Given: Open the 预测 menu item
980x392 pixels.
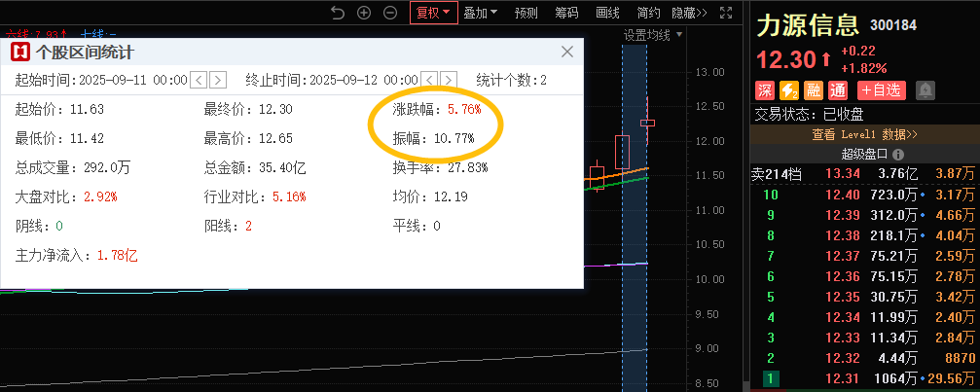Looking at the screenshot, I should (526, 13).
